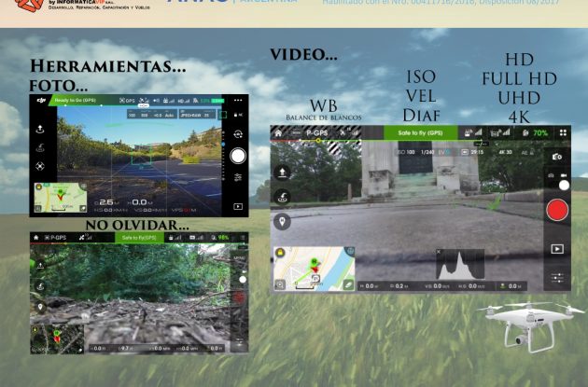Open playback gallery in foto screenshot
Image resolution: width=588 pixels, height=387 pixels.
239,206
